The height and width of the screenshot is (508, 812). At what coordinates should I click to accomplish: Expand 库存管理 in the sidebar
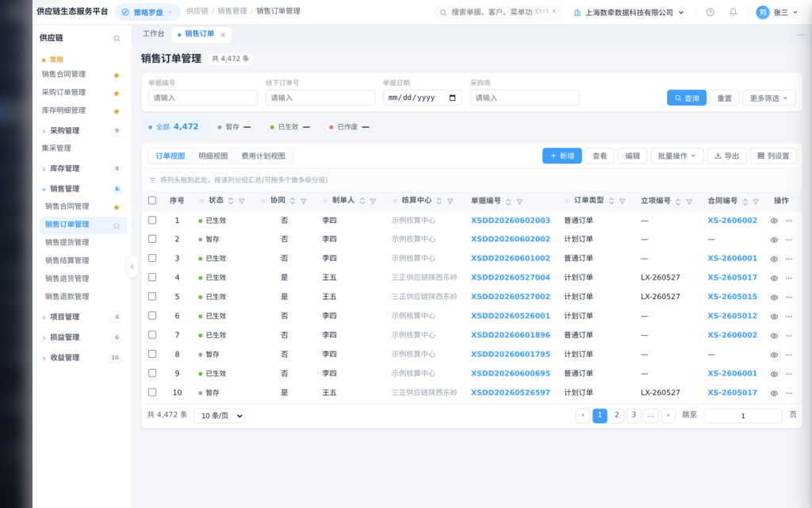click(x=81, y=168)
